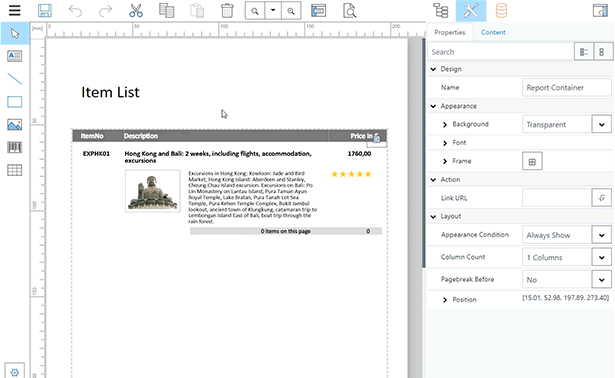615x378 pixels.
Task: Toggle the second property view button
Action: pyautogui.click(x=602, y=52)
